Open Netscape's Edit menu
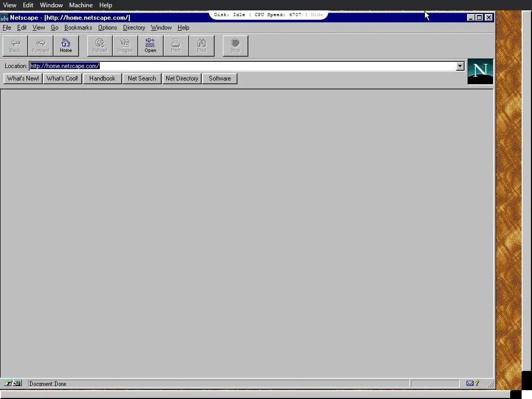The image size is (532, 399). point(22,28)
